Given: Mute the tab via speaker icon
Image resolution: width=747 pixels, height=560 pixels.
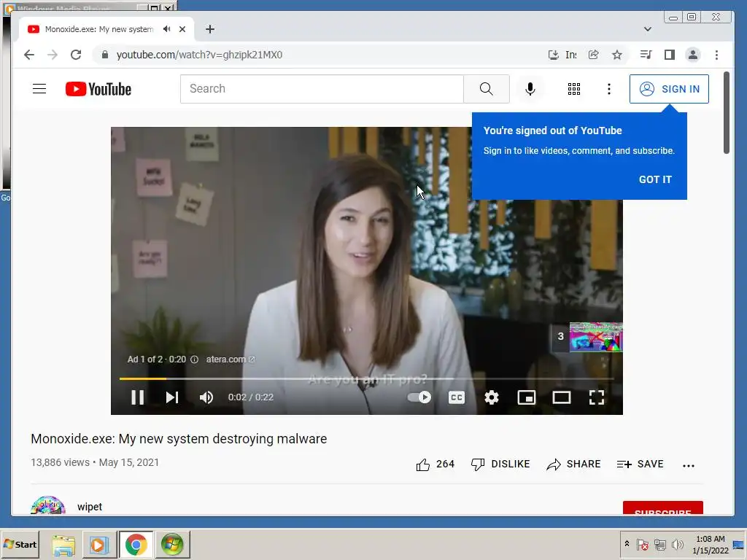Looking at the screenshot, I should pos(166,29).
